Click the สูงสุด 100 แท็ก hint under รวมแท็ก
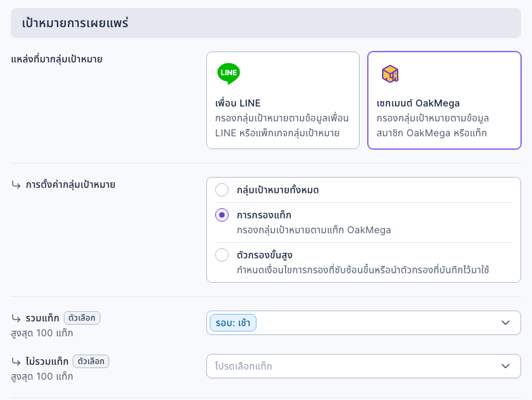 click(x=42, y=334)
